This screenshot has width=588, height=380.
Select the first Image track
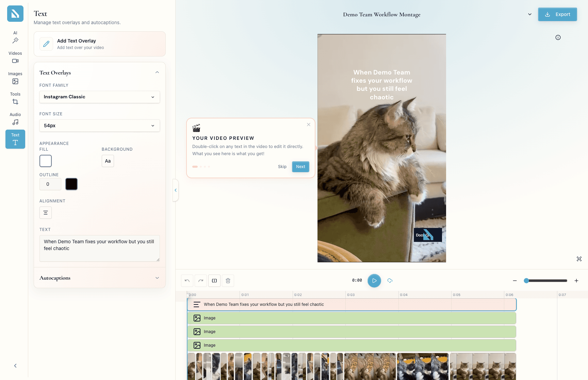(x=352, y=318)
